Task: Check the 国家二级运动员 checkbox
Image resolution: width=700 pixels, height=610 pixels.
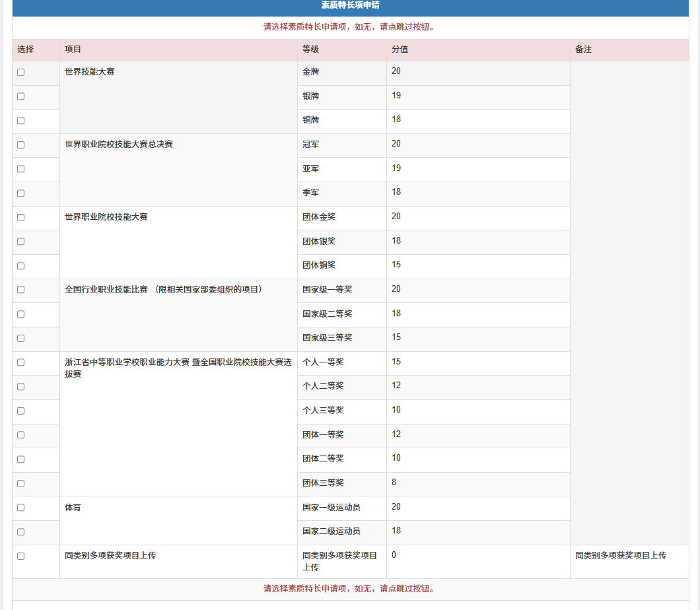Action: (x=20, y=533)
